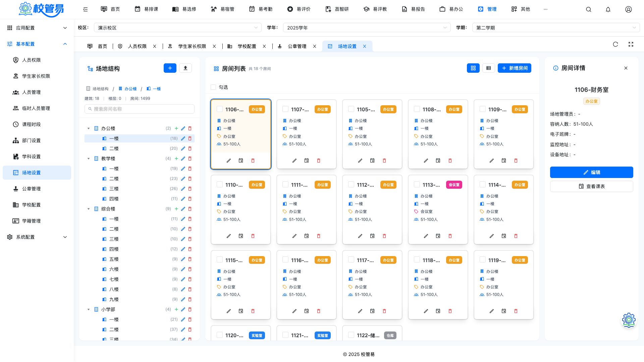Edit 办公楼 二楼 with its pencil icon
This screenshot has height=362, width=644.
[183, 148]
